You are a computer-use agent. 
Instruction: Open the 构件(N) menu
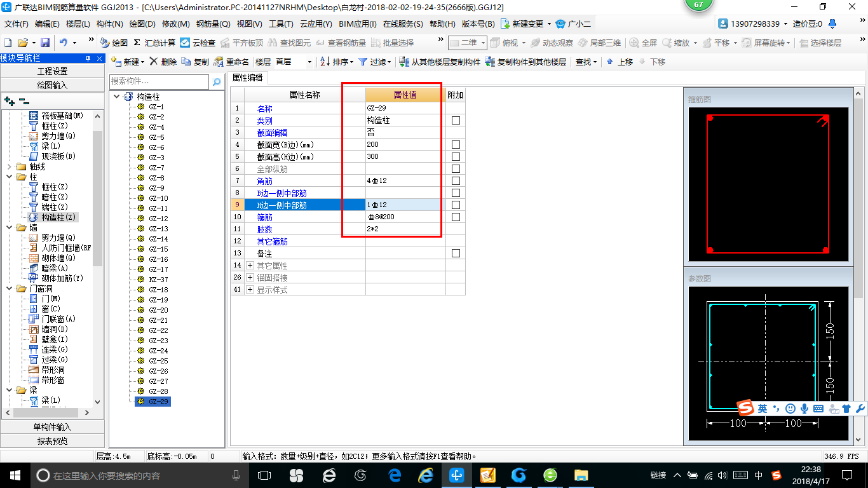pos(109,24)
